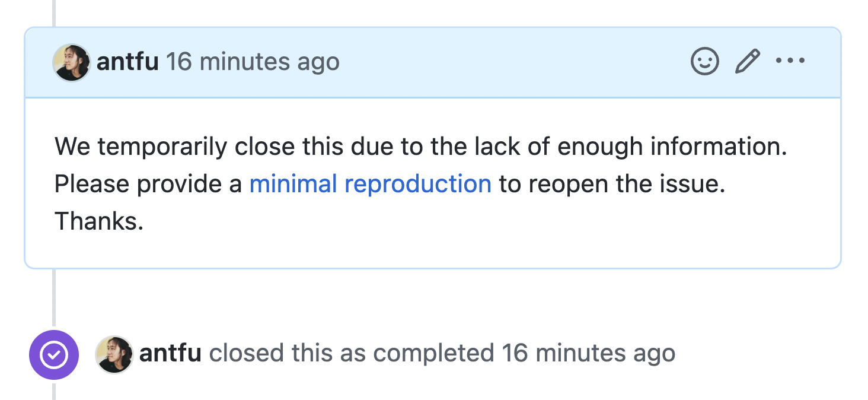Viewport: 868px width, 400px height.
Task: Open the emoji reaction picker on the comment
Action: (x=705, y=62)
